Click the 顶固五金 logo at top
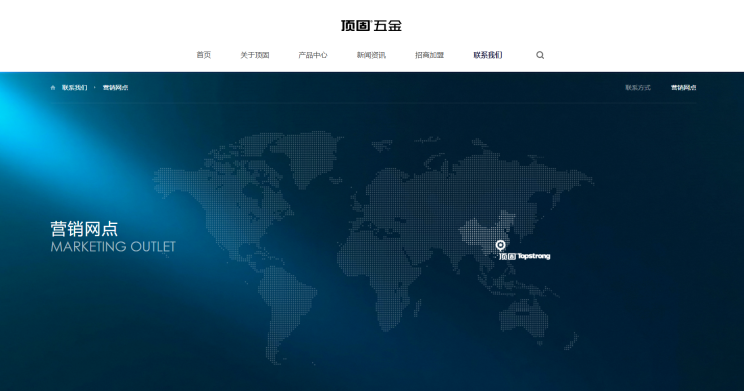Screen dimensions: 744x391 pos(372,26)
